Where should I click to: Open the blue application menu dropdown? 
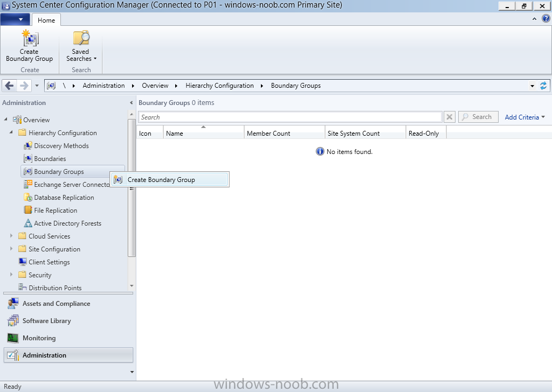coord(15,19)
